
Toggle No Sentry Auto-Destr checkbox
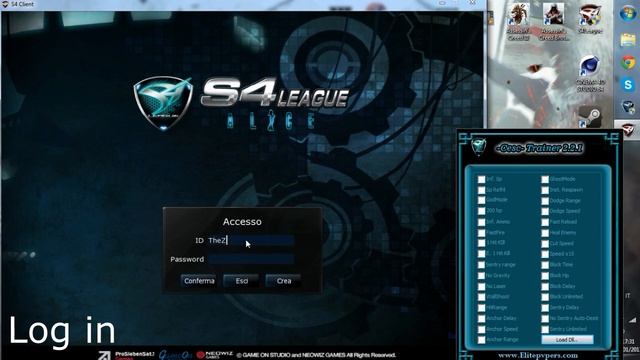tap(545, 318)
